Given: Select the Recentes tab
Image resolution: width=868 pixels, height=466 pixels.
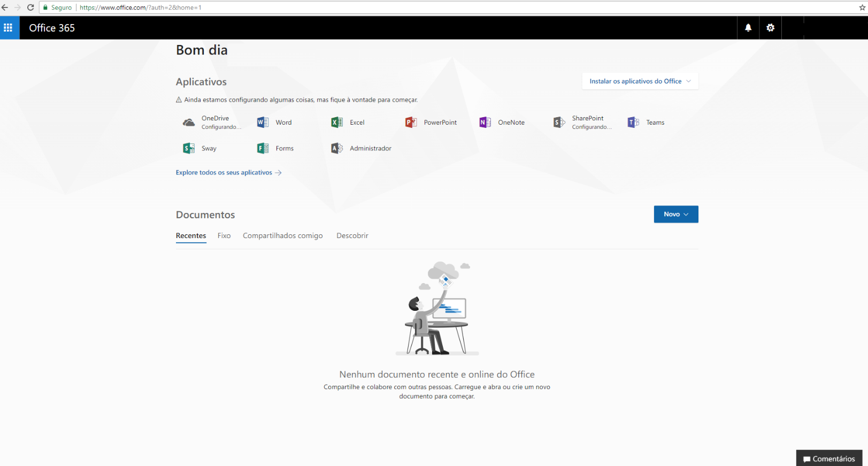Looking at the screenshot, I should click(191, 236).
